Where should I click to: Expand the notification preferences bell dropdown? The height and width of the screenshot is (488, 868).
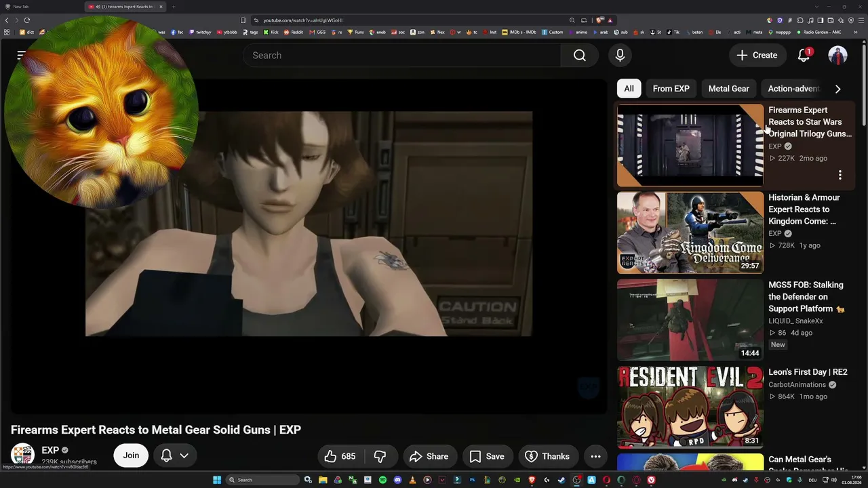click(174, 456)
